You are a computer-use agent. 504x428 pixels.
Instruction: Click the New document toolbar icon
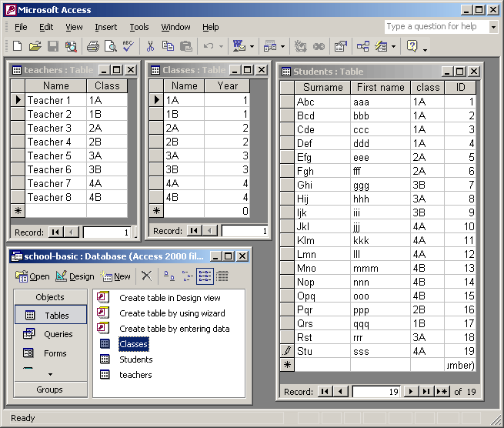[18, 46]
